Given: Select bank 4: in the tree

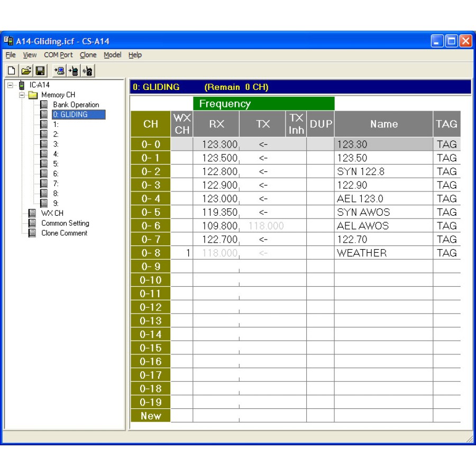Looking at the screenshot, I should pyautogui.click(x=56, y=154).
